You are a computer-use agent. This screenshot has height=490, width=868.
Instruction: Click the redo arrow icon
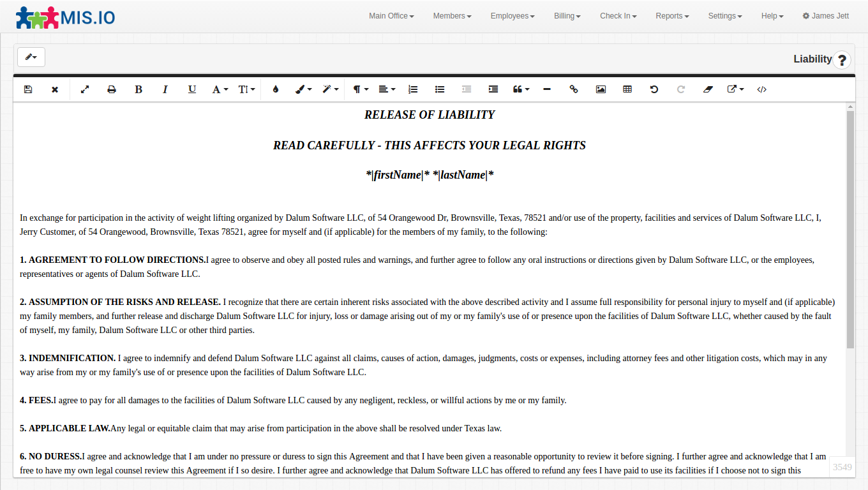pyautogui.click(x=681, y=89)
